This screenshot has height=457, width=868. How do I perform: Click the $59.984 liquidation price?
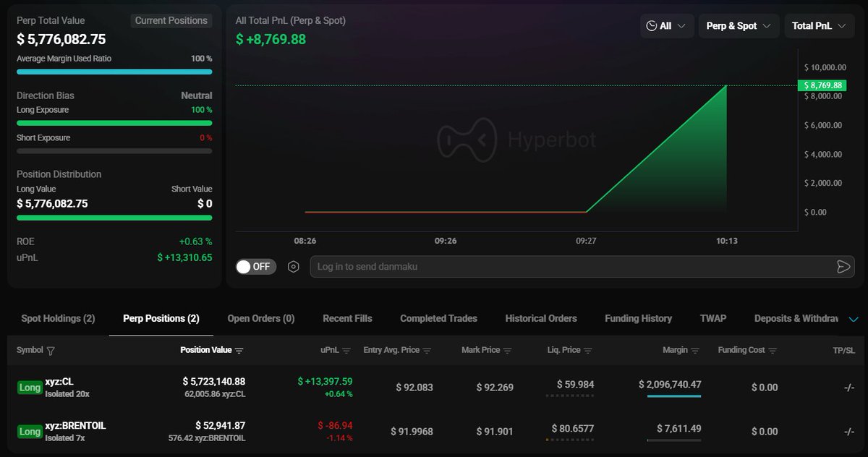pyautogui.click(x=575, y=385)
